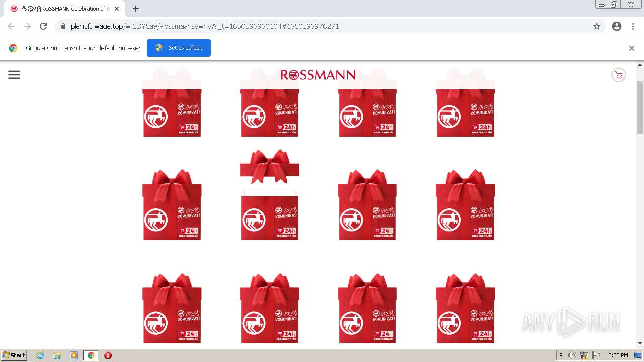Go back to the previous page
The height and width of the screenshot is (362, 644).
click(x=11, y=26)
